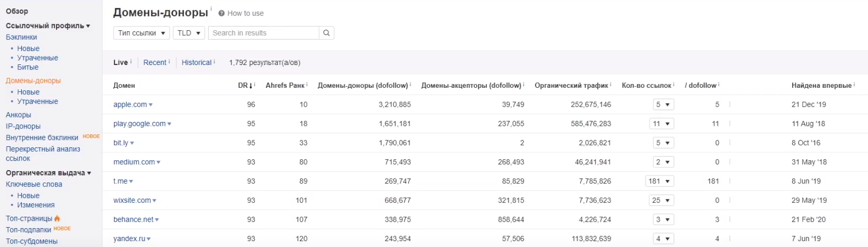
Task: Click the fire icon next to Топ-страницы
Action: (57, 218)
